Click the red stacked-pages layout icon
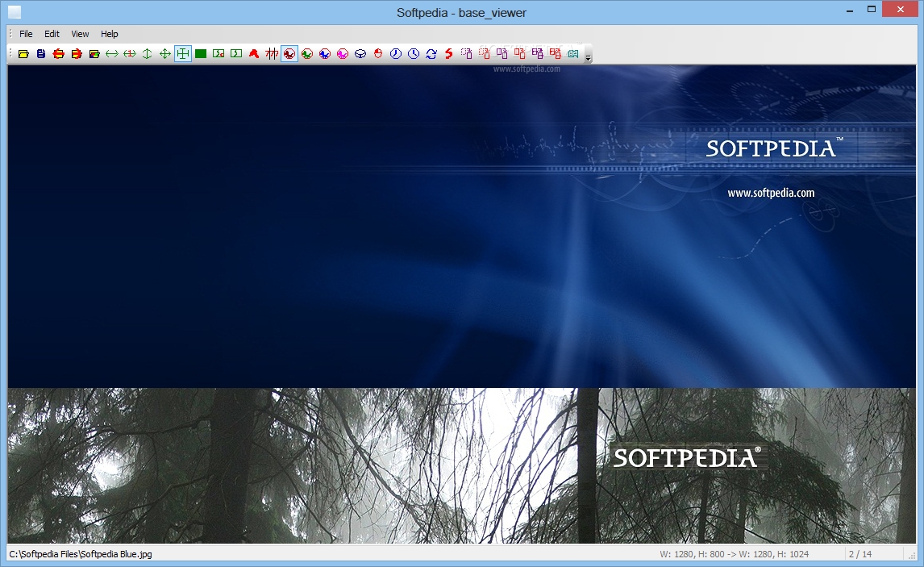The width and height of the screenshot is (924, 567). click(x=555, y=53)
